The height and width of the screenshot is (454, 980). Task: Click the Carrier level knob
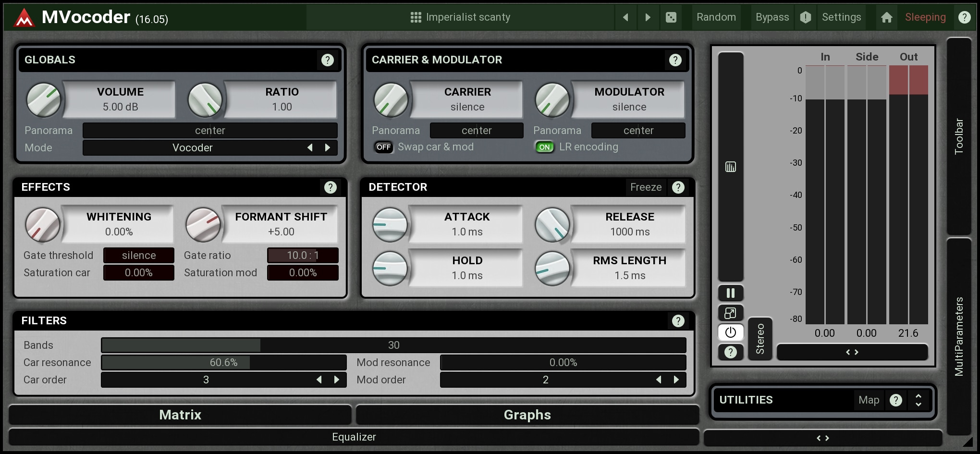coord(391,100)
